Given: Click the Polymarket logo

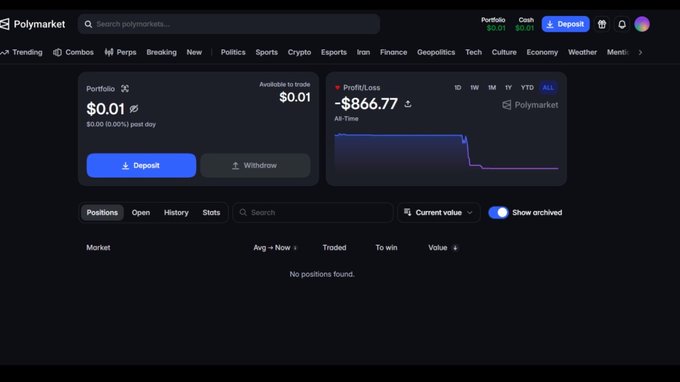Looking at the screenshot, I should click(x=33, y=24).
